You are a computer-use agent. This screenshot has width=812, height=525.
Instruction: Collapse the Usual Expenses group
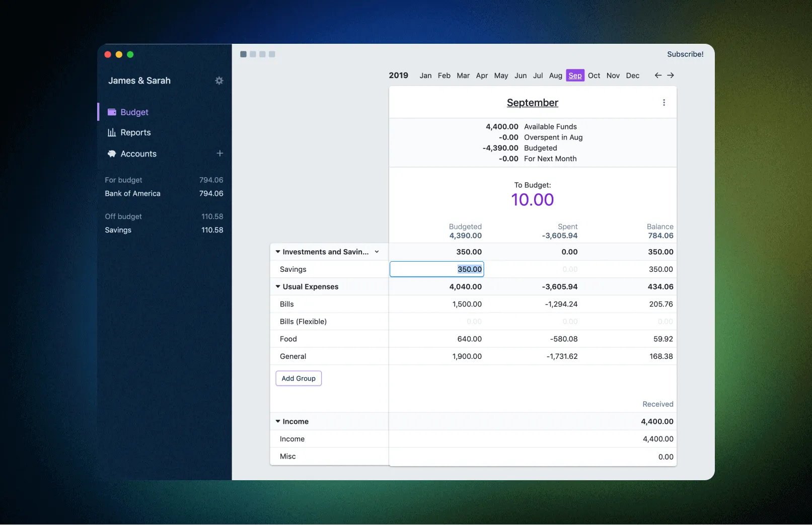(x=277, y=286)
